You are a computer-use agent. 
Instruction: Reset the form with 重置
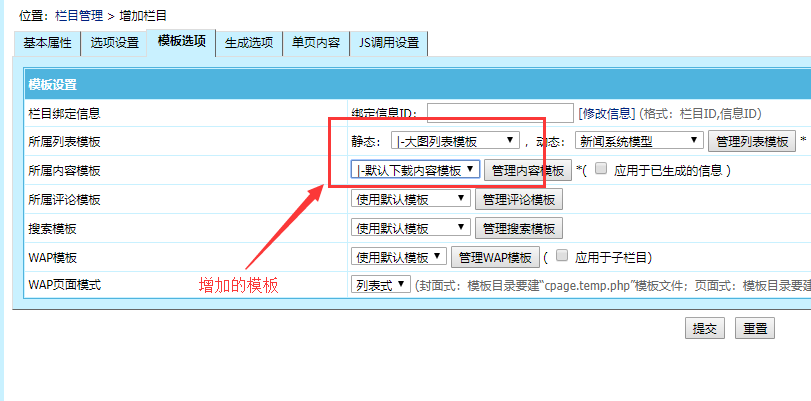pyautogui.click(x=755, y=328)
